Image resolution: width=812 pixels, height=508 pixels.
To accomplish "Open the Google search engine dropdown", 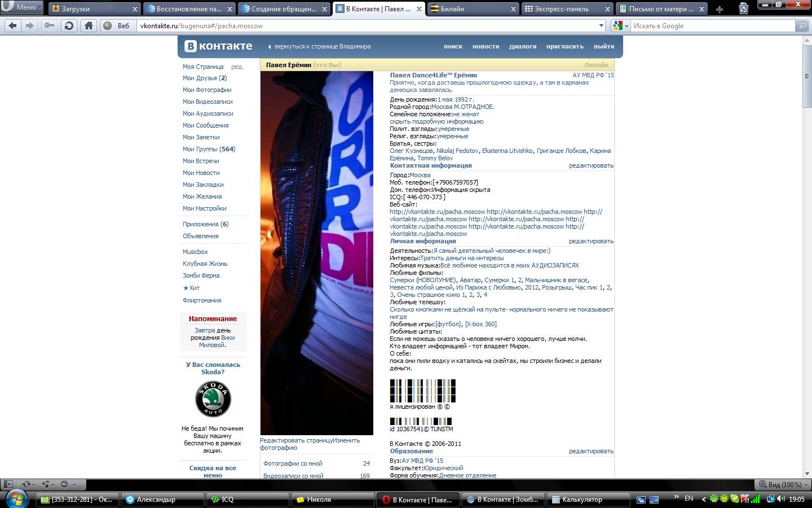I will pos(621,25).
